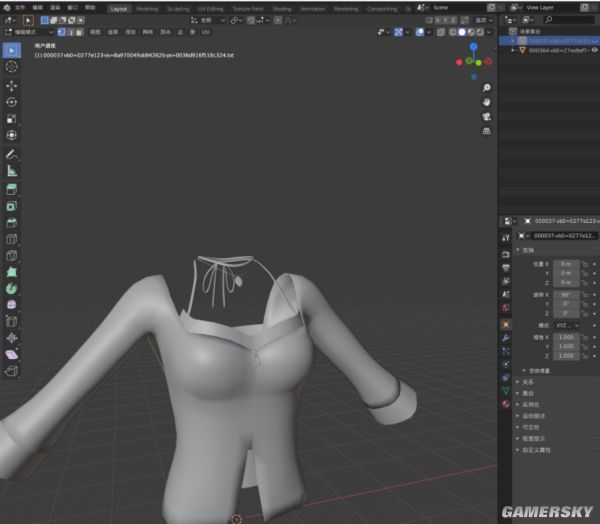Expand the 000364 object in outliner
Screen dimensions: 600x524
point(513,50)
